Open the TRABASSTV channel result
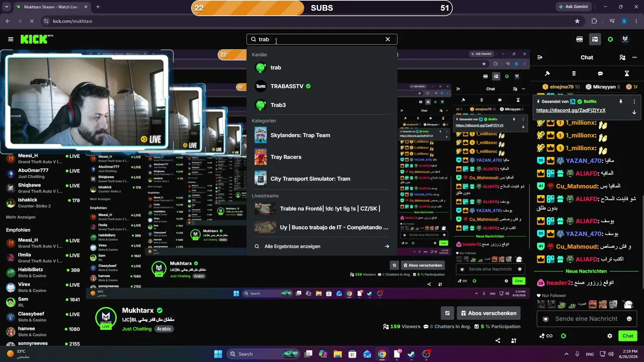 tap(322, 86)
